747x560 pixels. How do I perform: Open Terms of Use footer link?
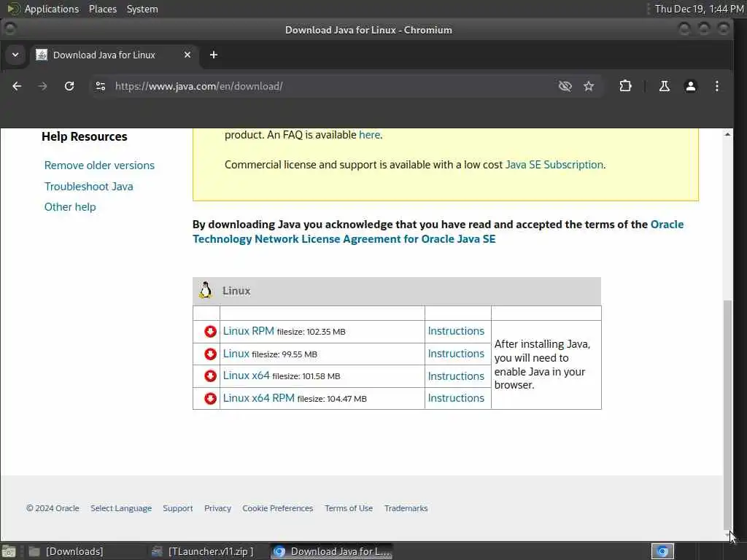tap(349, 508)
